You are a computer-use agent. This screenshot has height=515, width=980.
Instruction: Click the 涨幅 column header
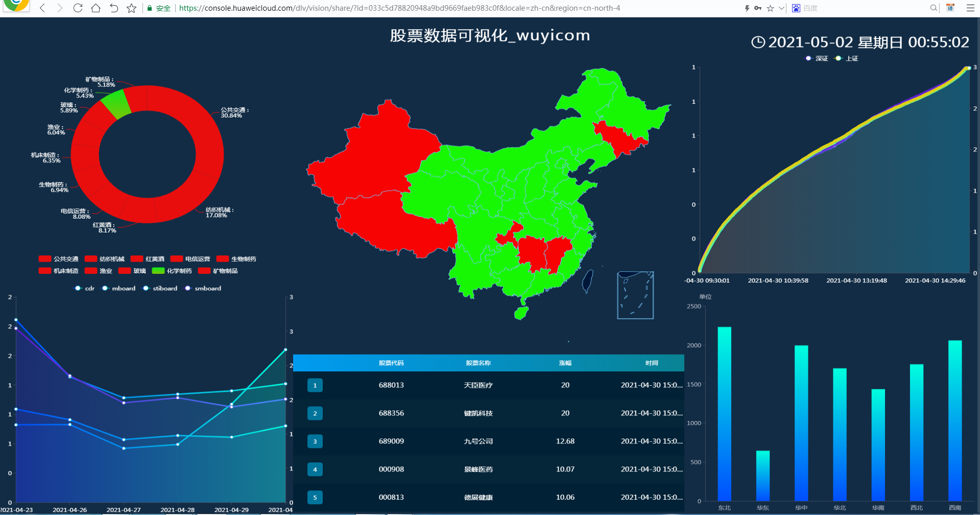(x=565, y=363)
